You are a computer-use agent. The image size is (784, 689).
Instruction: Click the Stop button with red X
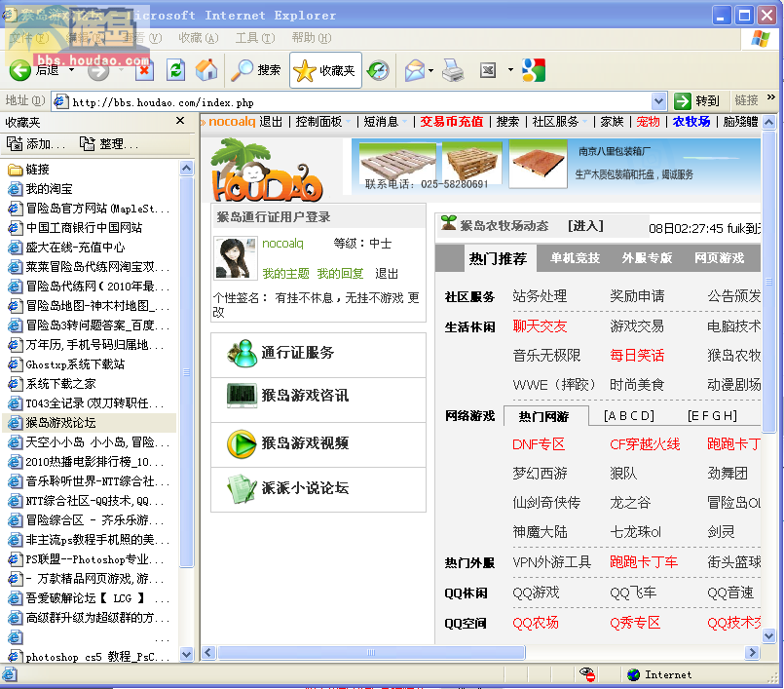pos(144,70)
